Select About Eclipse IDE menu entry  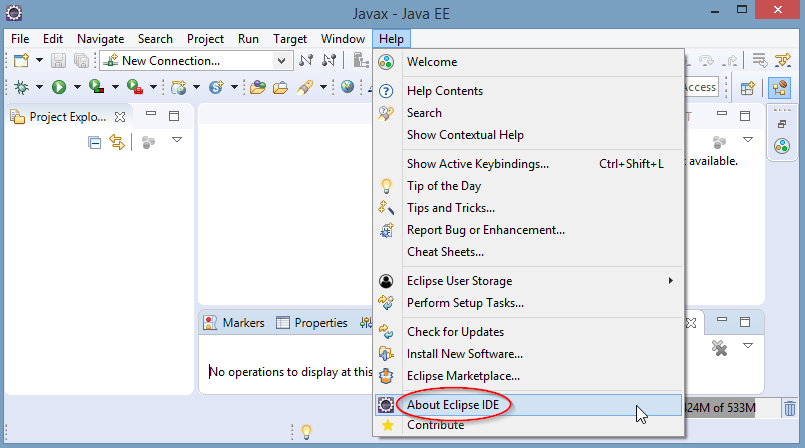point(463,405)
